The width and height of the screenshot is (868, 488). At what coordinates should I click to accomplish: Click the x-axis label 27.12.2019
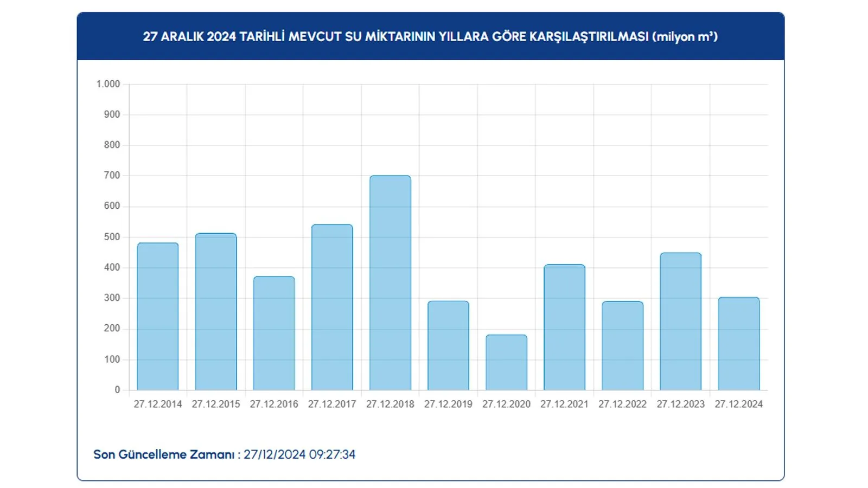click(448, 404)
